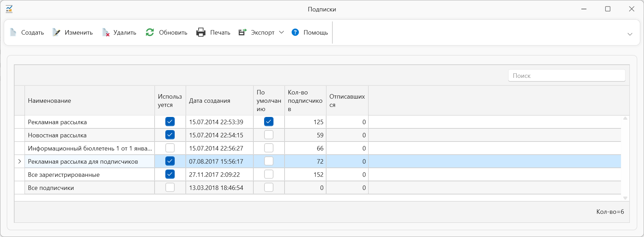644x237 pixels.
Task: Check Используется for Информационный бюллетень row
Action: tap(170, 148)
